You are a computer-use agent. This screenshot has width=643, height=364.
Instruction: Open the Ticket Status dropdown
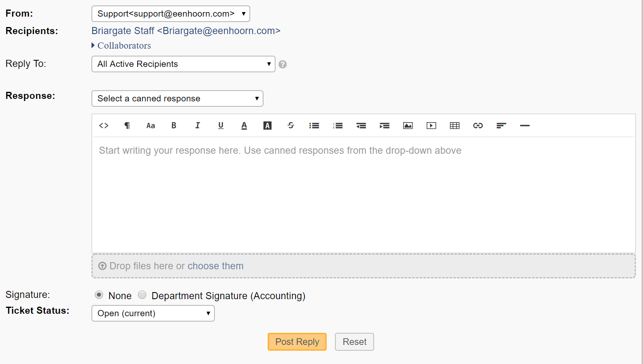pos(153,313)
